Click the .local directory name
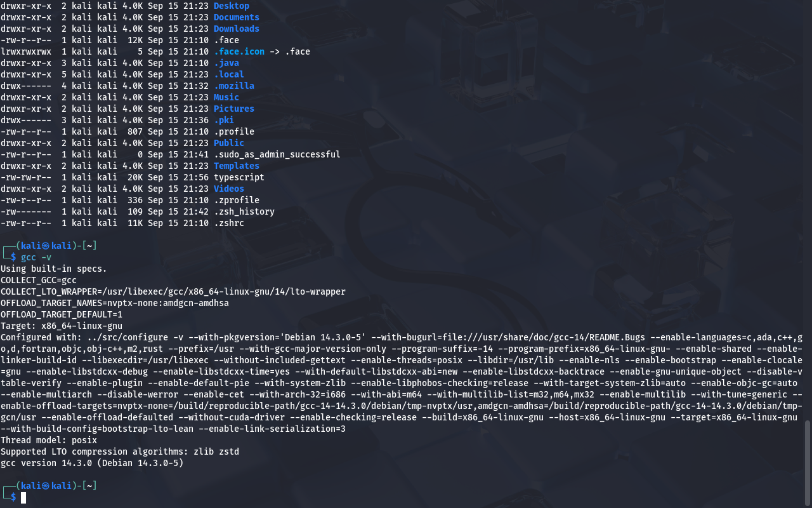Viewport: 812px width, 508px height. [229, 74]
